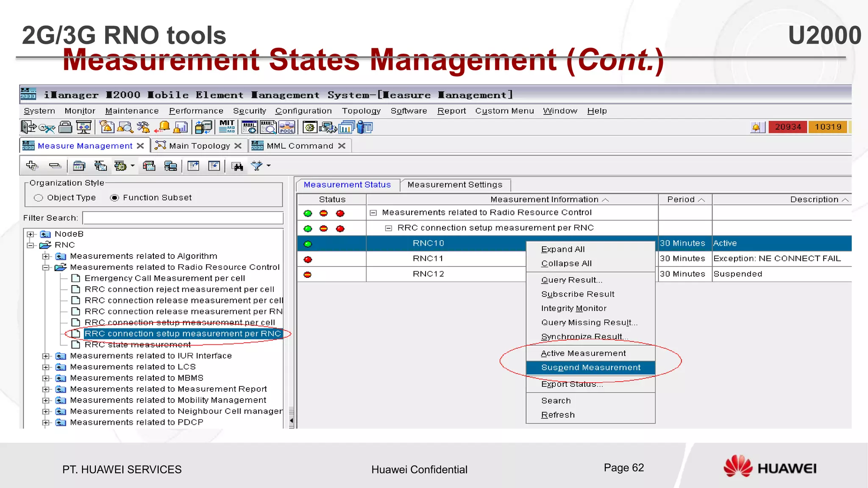Click the alarm bell indicator near counters
The width and height of the screenshot is (868, 488).
coord(757,127)
